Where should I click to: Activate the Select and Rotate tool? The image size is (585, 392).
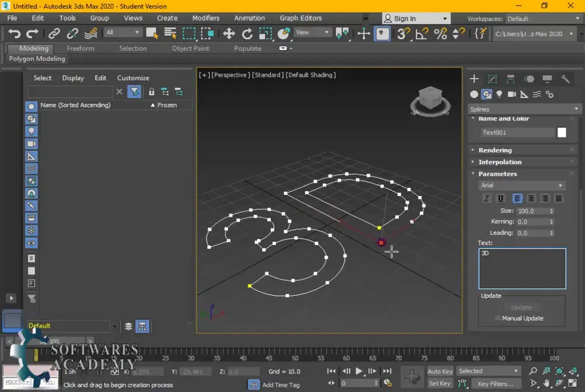coord(247,33)
